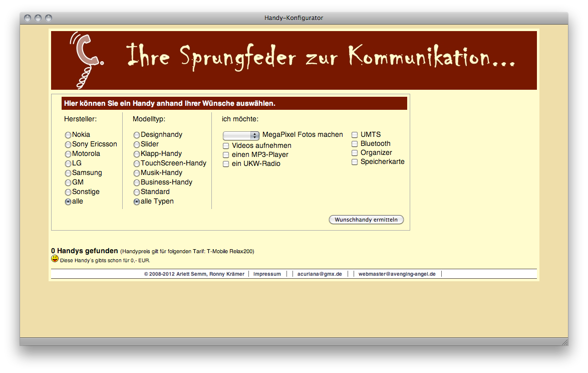Viewport: 588px width, 373px height.
Task: Select Samsung manufacturer option
Action: [x=68, y=173]
